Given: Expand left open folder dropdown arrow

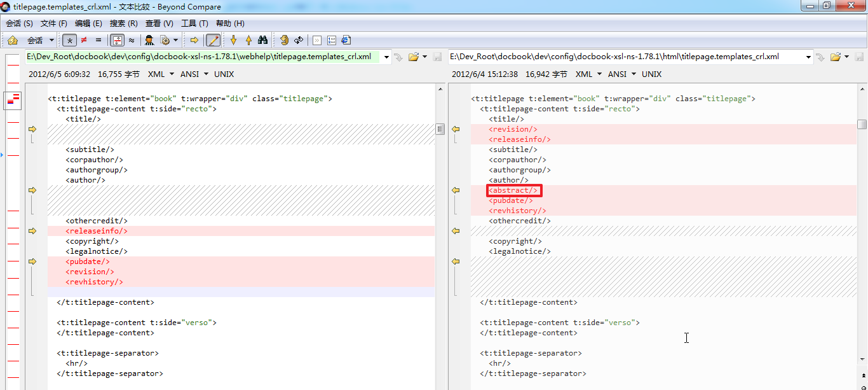Looking at the screenshot, I should tap(424, 57).
